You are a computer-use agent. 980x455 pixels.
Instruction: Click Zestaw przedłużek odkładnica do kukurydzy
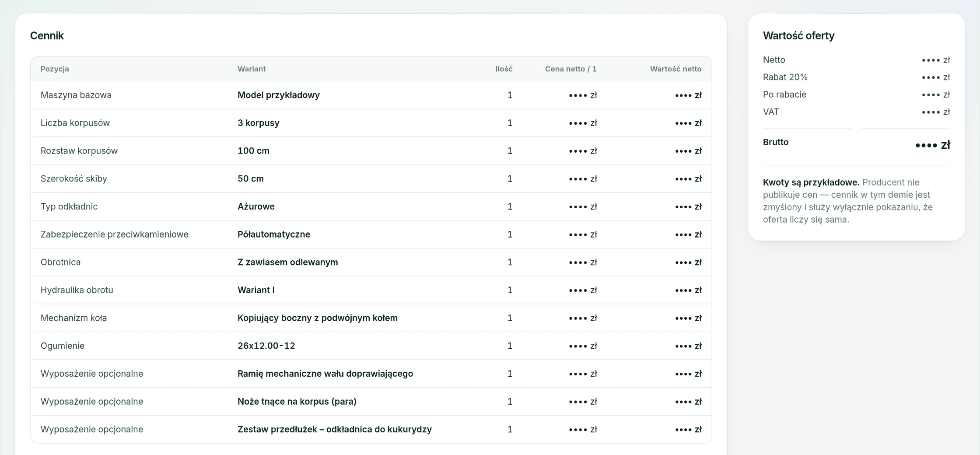[335, 429]
